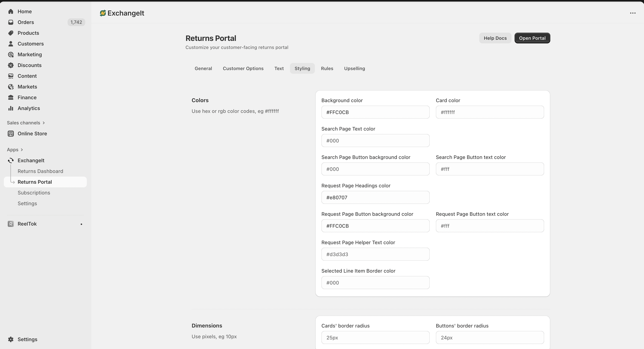This screenshot has width=644, height=349.
Task: Click the Open Portal button
Action: pyautogui.click(x=532, y=38)
